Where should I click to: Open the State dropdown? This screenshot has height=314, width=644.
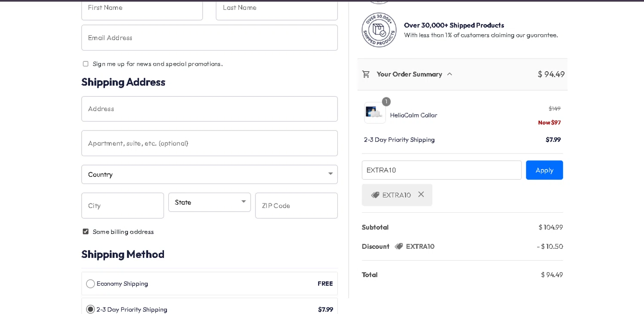(x=210, y=202)
